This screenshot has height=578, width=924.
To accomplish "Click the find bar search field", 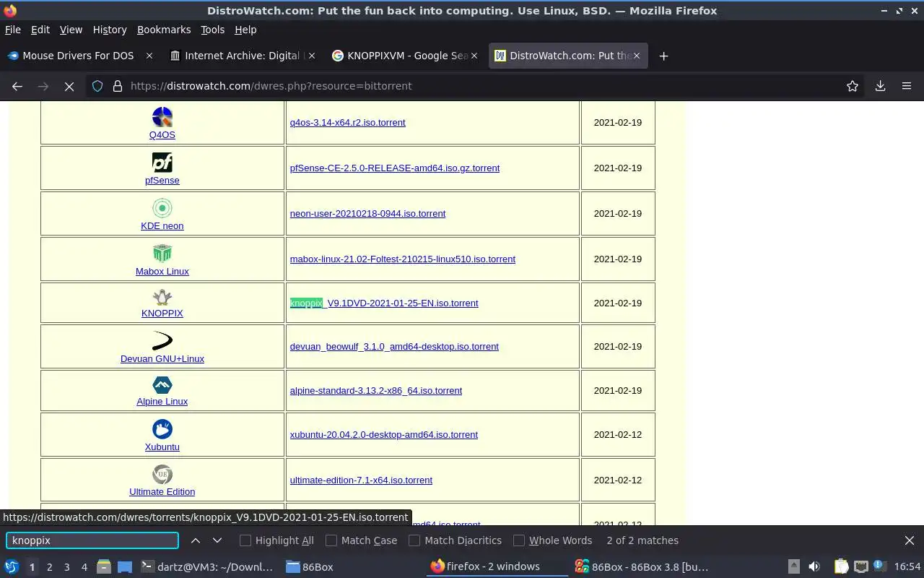I will pyautogui.click(x=92, y=540).
